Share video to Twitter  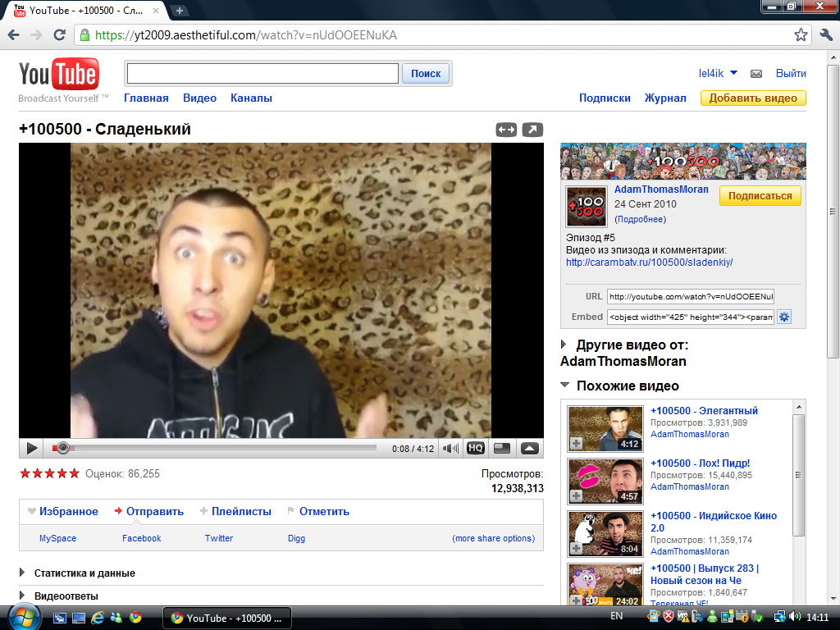tap(219, 538)
